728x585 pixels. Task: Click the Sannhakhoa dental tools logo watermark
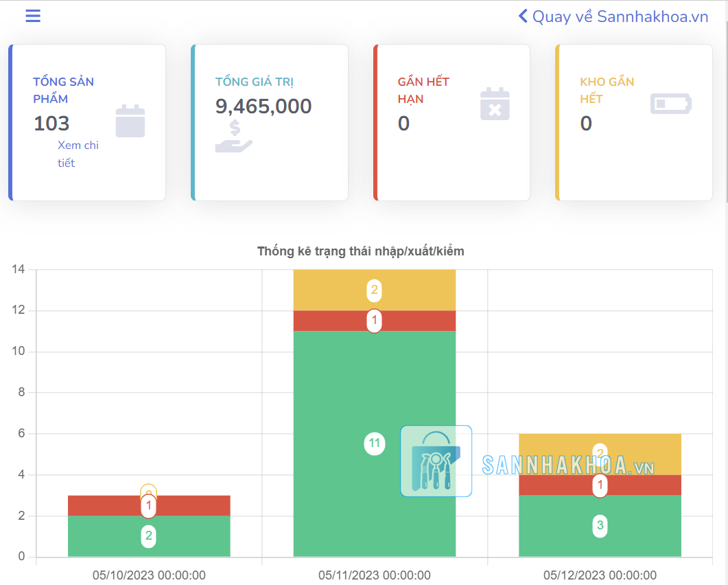436,461
